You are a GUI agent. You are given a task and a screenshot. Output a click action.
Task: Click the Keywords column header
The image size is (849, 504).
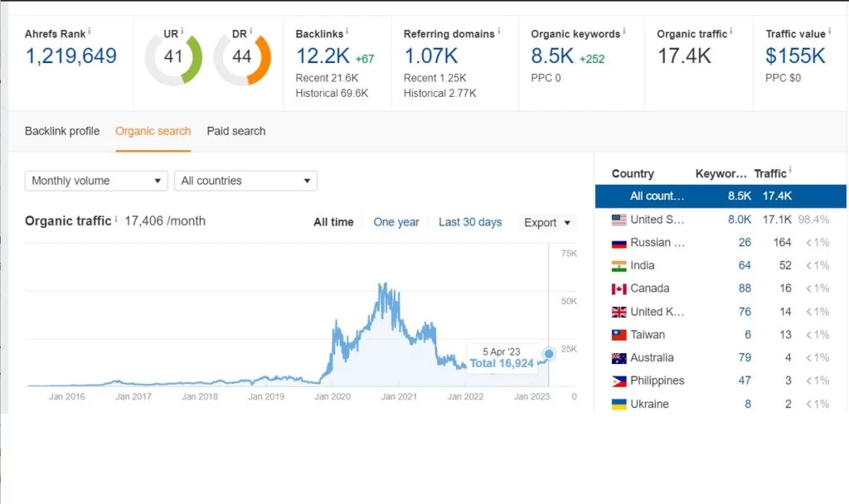tap(720, 174)
